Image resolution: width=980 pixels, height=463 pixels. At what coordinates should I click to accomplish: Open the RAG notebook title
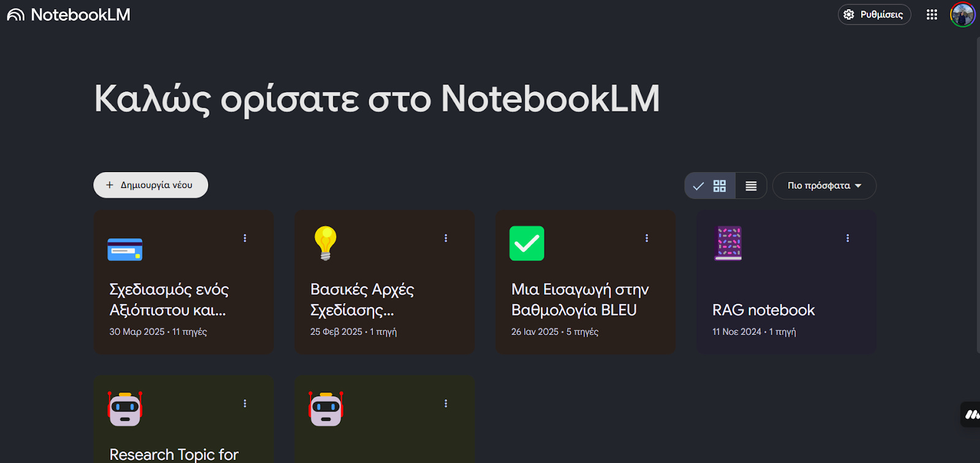764,310
